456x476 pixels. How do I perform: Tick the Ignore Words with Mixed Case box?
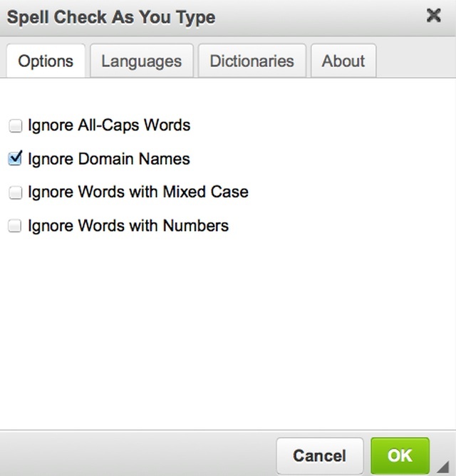15,192
